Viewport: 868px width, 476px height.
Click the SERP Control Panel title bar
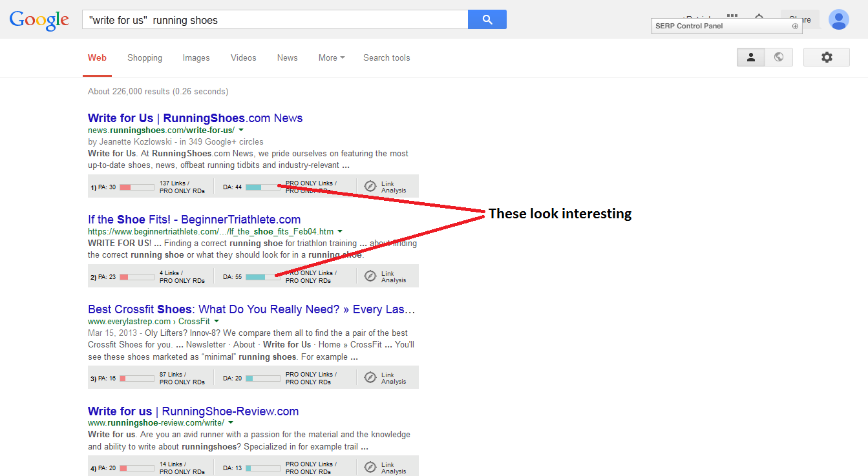[x=727, y=26]
